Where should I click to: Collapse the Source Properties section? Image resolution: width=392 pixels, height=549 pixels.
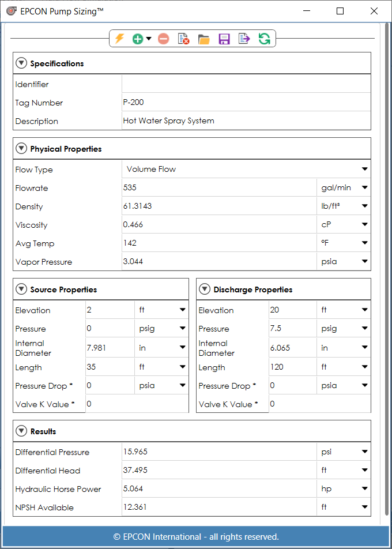pyautogui.click(x=21, y=289)
